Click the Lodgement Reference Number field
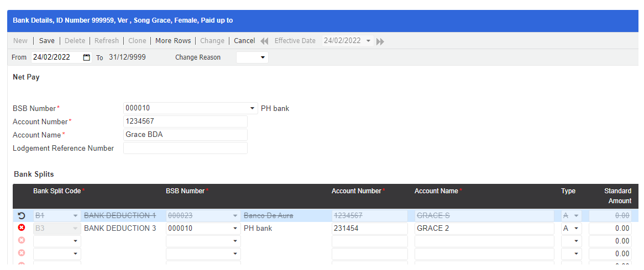This screenshot has width=644, height=270. tap(185, 148)
